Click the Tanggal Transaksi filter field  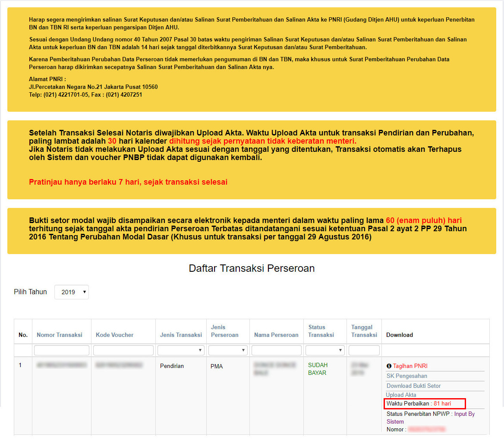click(364, 350)
